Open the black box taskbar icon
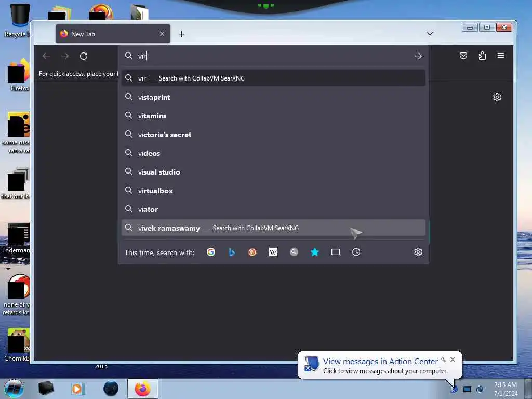This screenshot has width=532, height=399. click(46, 389)
